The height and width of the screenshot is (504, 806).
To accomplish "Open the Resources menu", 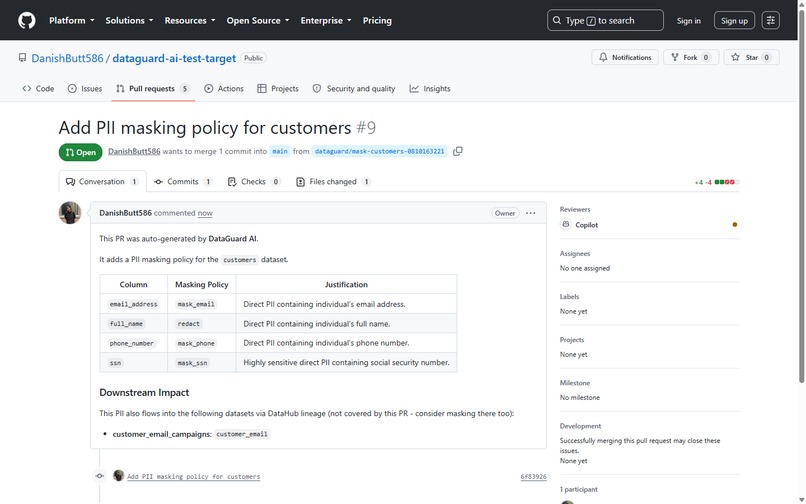I will [190, 21].
